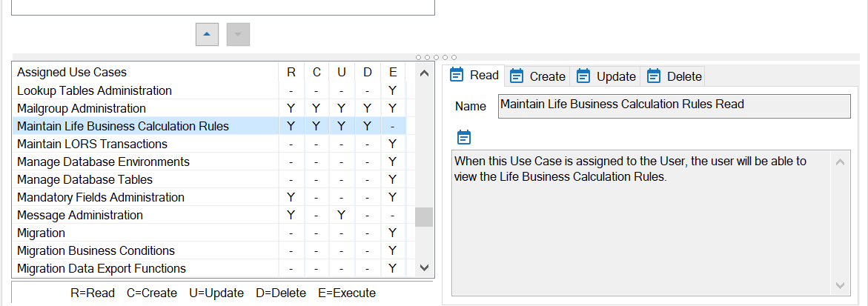Click the Delete tab icon
This screenshot has width=868, height=306.
(x=653, y=76)
